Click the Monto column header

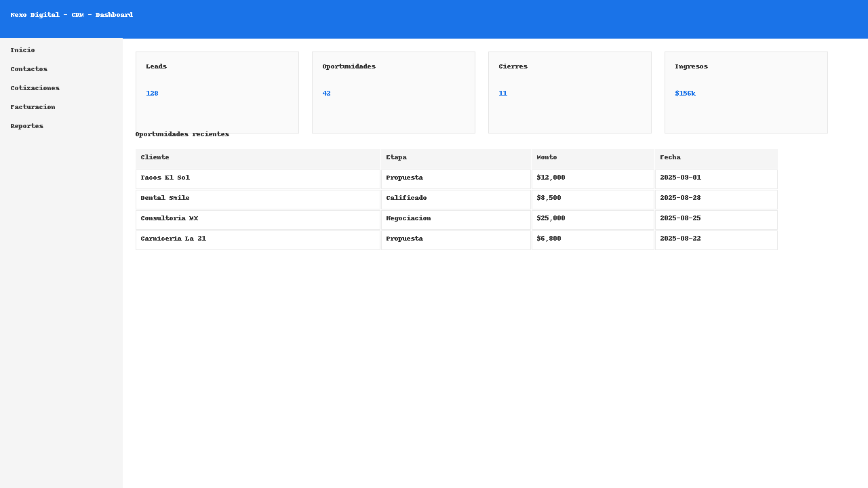(x=593, y=159)
